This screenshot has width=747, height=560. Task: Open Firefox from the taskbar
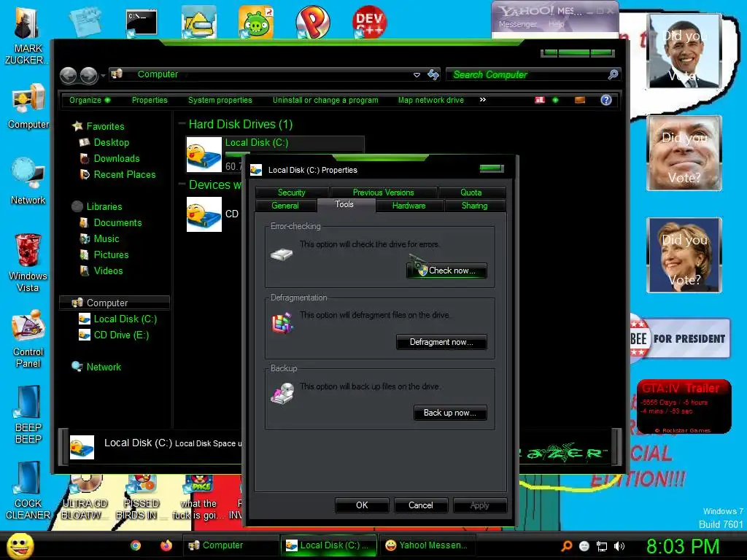tap(166, 545)
